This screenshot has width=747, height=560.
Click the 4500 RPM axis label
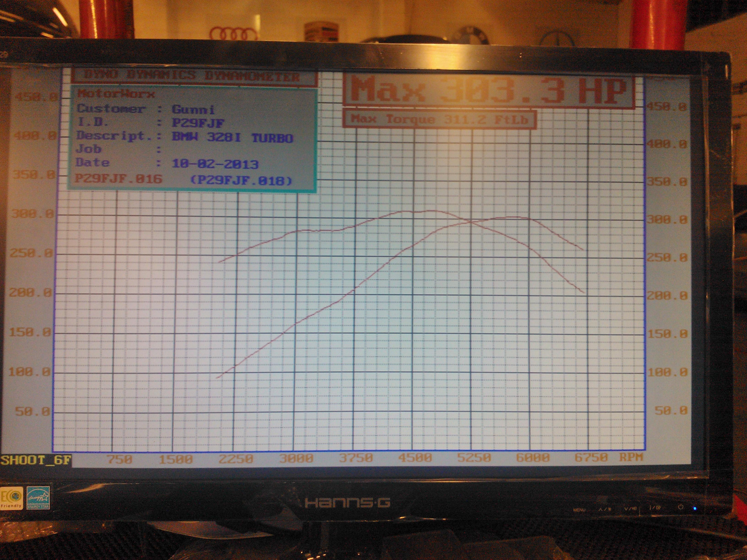pyautogui.click(x=415, y=458)
